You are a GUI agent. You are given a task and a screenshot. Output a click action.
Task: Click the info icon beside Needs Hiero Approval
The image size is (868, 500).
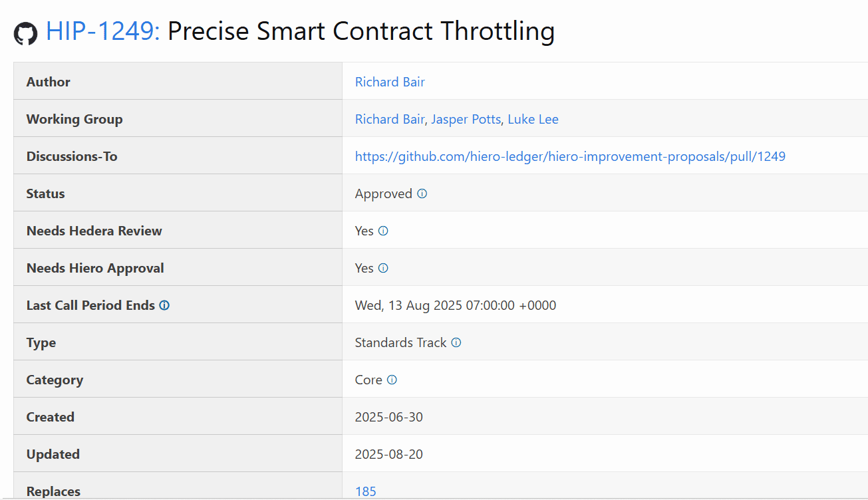tap(383, 267)
